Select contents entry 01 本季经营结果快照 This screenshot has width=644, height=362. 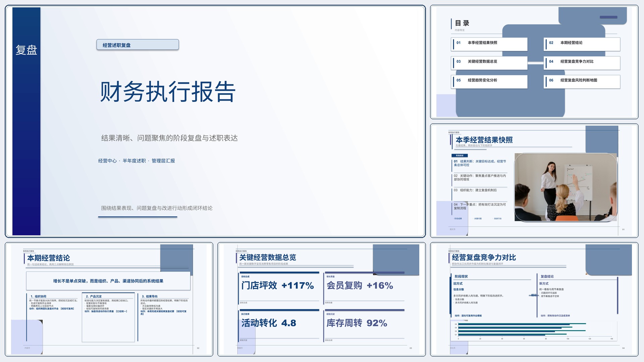point(489,44)
